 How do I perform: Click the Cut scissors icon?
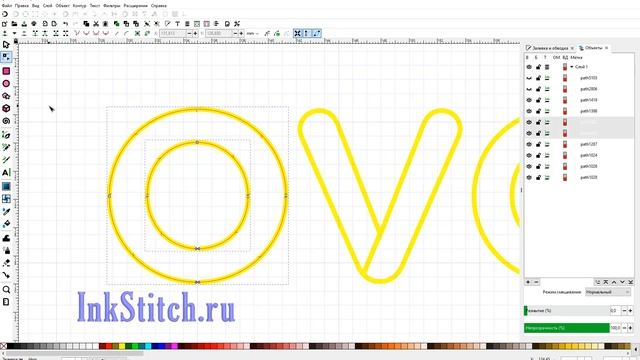[x=96, y=24]
